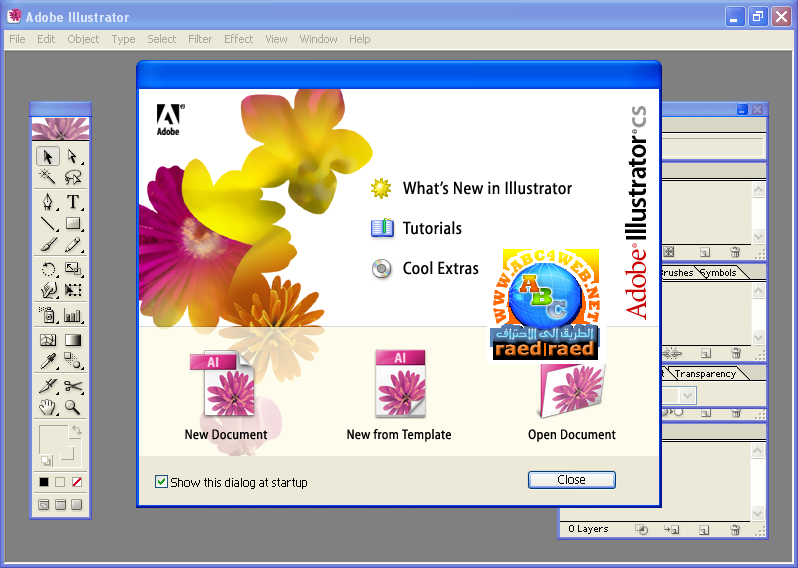Choose the Line Segment tool
798x568 pixels.
[x=48, y=223]
